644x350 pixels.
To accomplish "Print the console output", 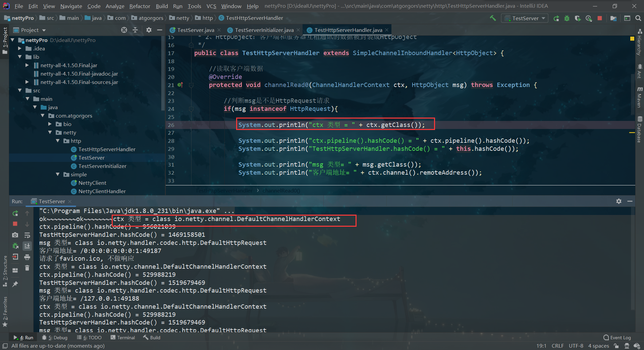I will click(x=27, y=257).
